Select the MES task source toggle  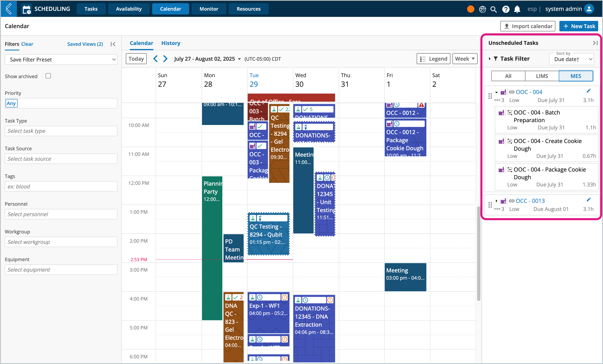pyautogui.click(x=576, y=76)
